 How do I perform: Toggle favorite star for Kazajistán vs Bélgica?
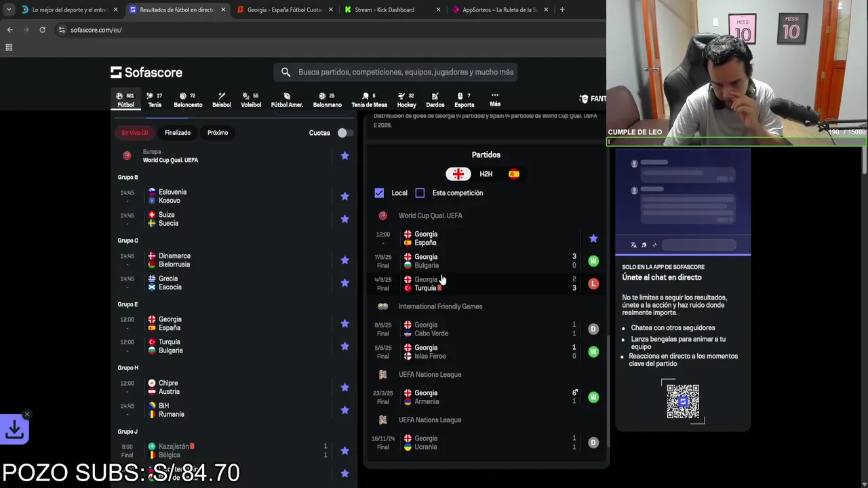[x=344, y=451]
